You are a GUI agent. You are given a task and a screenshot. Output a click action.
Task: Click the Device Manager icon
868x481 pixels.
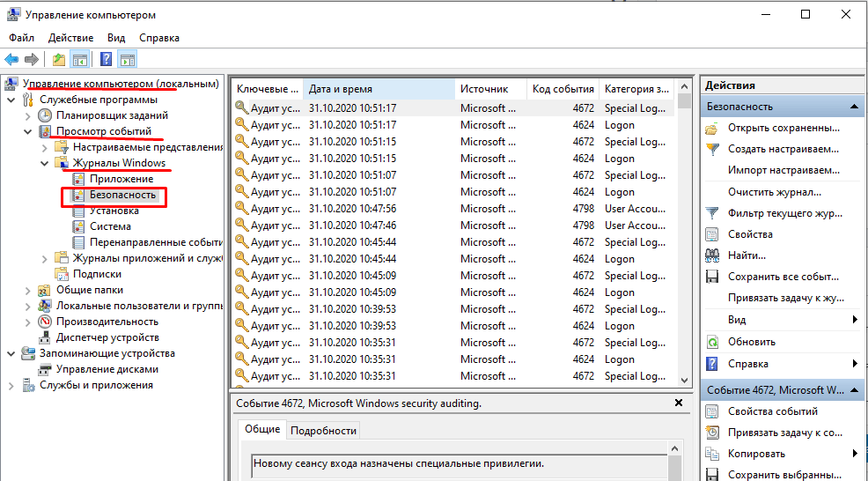point(45,338)
